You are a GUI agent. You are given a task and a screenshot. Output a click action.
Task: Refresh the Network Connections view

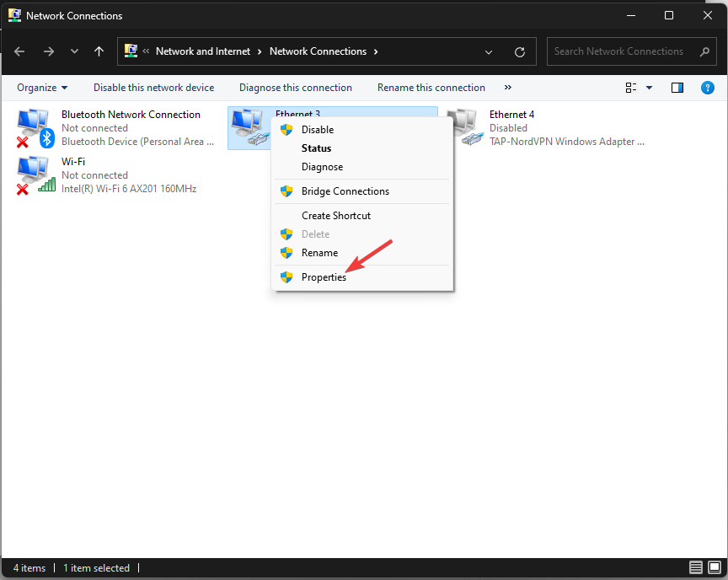coord(520,51)
